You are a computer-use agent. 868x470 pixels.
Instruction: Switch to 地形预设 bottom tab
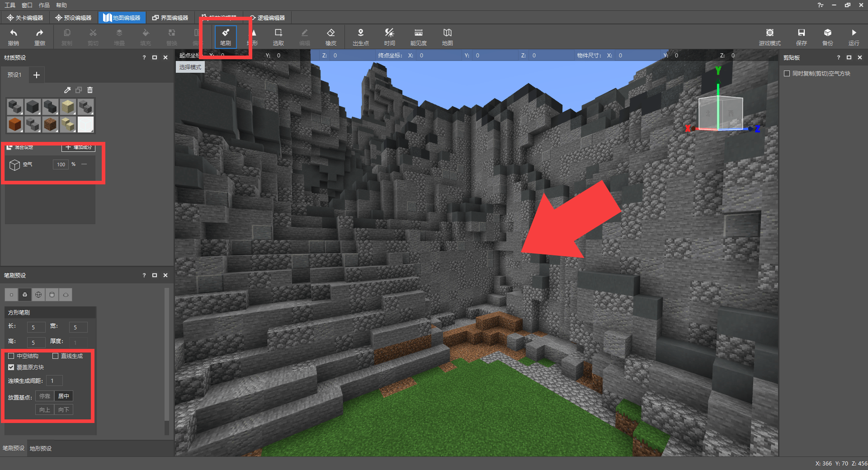pyautogui.click(x=41, y=448)
